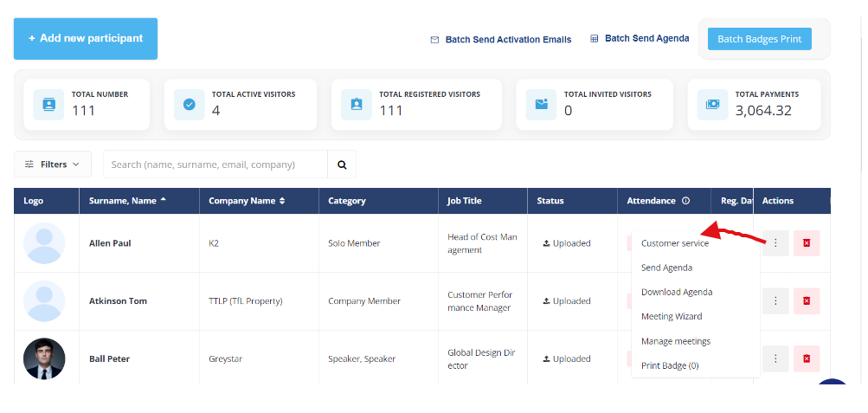Click the Global Design Director job title
The image size is (868, 413).
coord(480,358)
